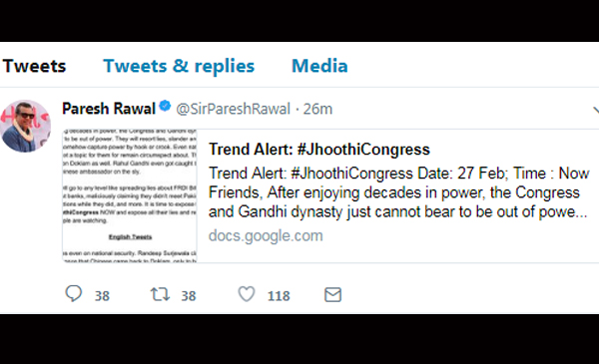The height and width of the screenshot is (364, 599).
Task: Click the retweet count 38
Action: 189,296
